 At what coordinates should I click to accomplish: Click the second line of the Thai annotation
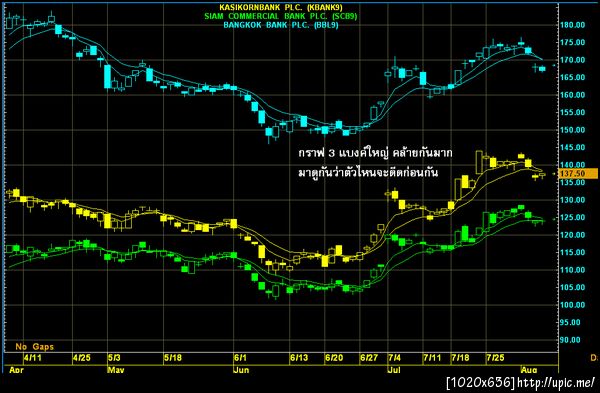pos(368,172)
